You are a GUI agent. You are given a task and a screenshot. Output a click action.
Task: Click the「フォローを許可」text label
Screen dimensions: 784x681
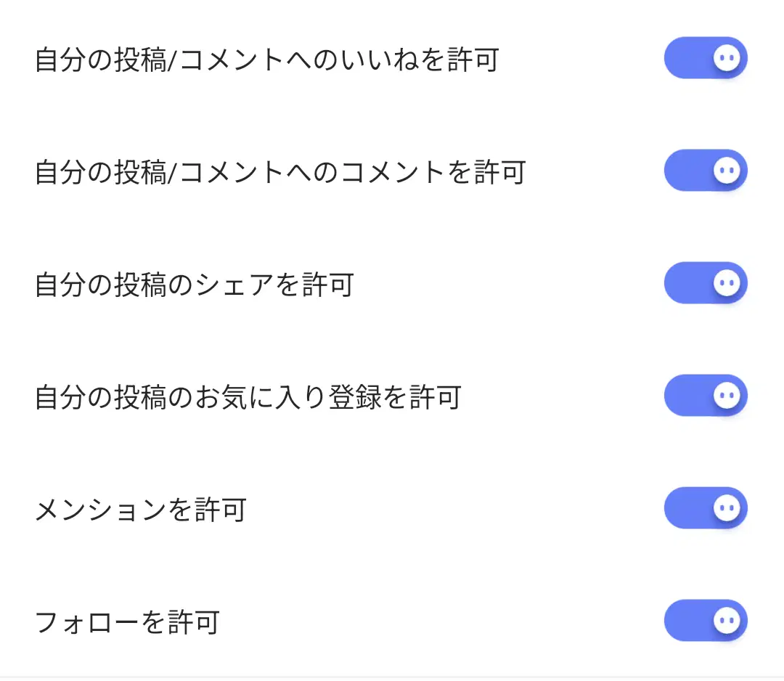127,622
